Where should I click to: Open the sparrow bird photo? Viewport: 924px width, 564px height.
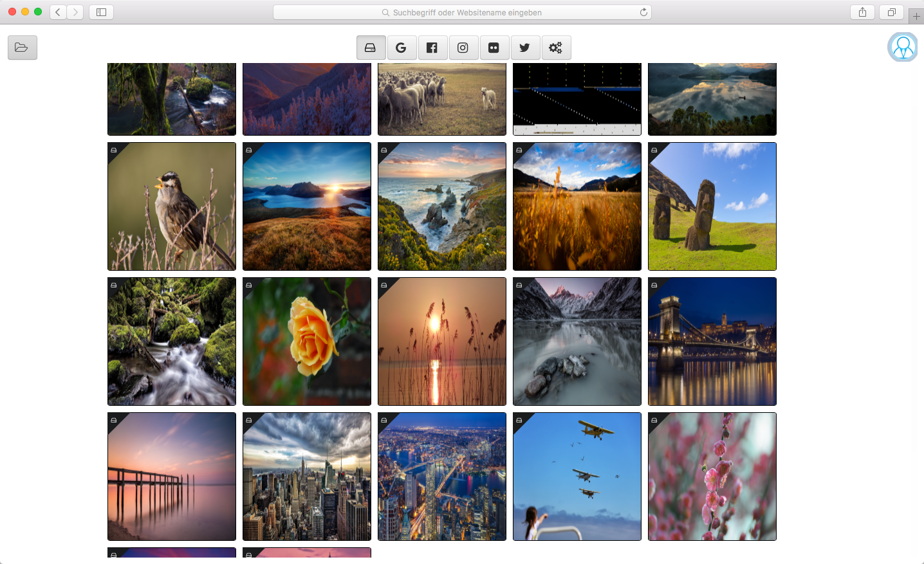172,206
